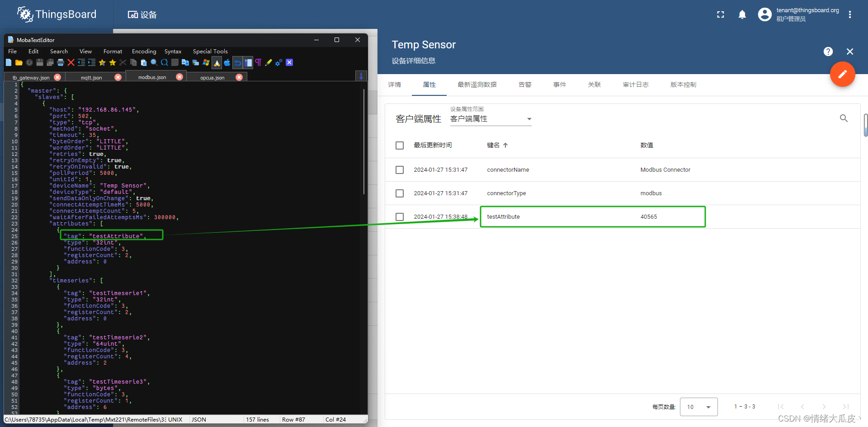Image resolution: width=868 pixels, height=427 pixels.
Task: Open the File menu in MobaTextEditor
Action: (13, 51)
